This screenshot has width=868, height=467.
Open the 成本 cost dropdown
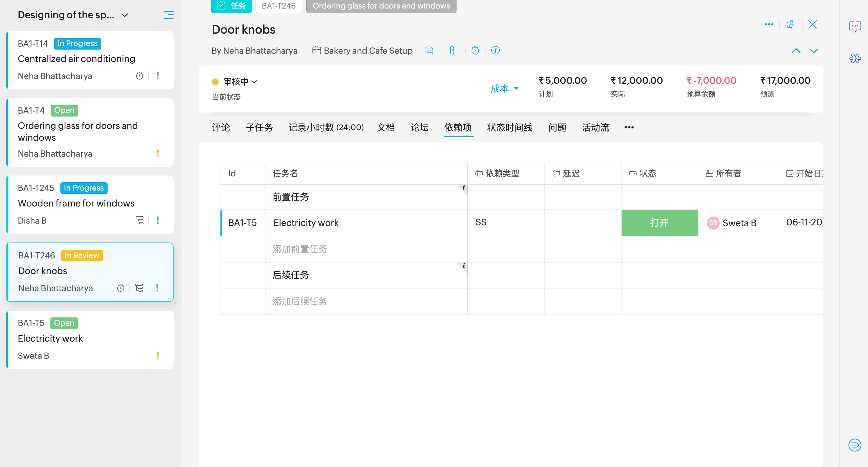[504, 88]
